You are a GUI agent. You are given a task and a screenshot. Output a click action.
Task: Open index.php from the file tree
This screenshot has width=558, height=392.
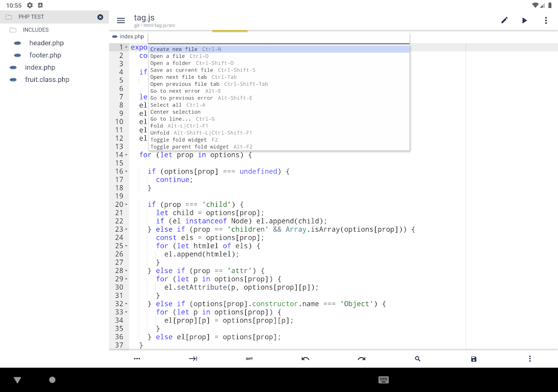40,68
